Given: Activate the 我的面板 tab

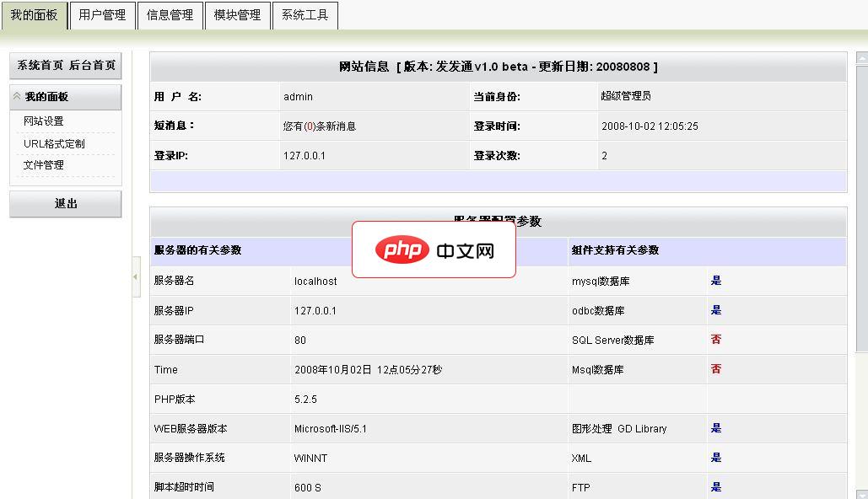Looking at the screenshot, I should 34,14.
